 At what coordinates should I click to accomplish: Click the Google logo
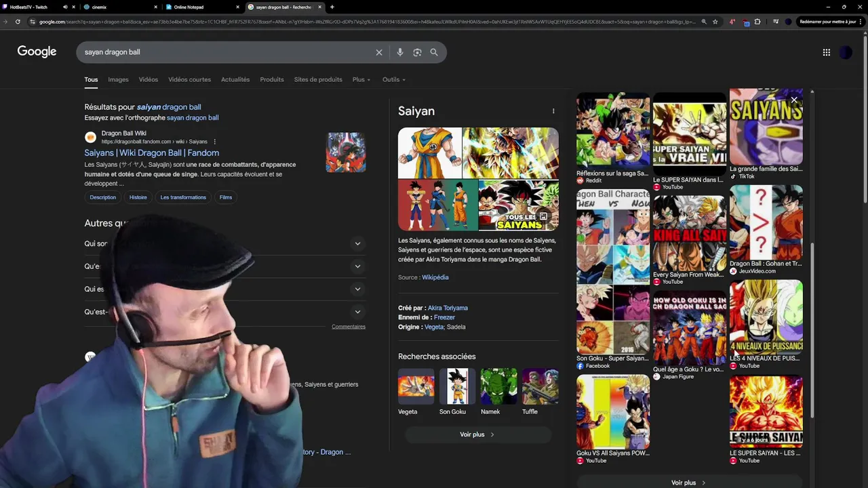coord(37,52)
